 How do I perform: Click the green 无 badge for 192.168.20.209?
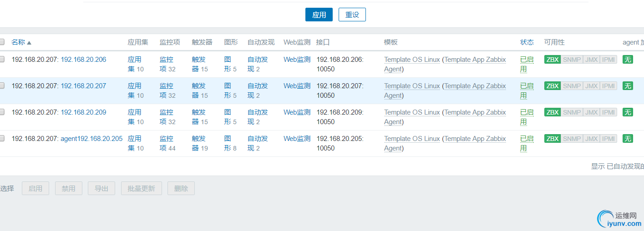(628, 112)
